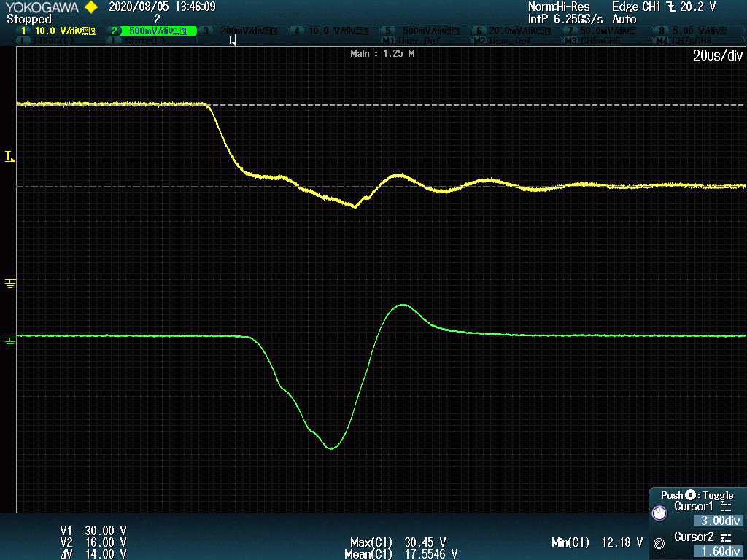Click the yellow CH1 ground level marker
747x560 pixels.
(x=10, y=284)
